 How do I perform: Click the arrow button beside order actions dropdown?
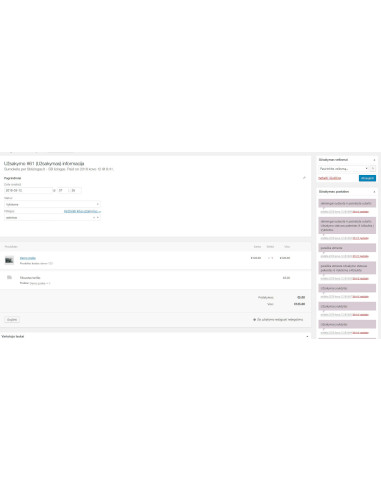pyautogui.click(x=373, y=169)
